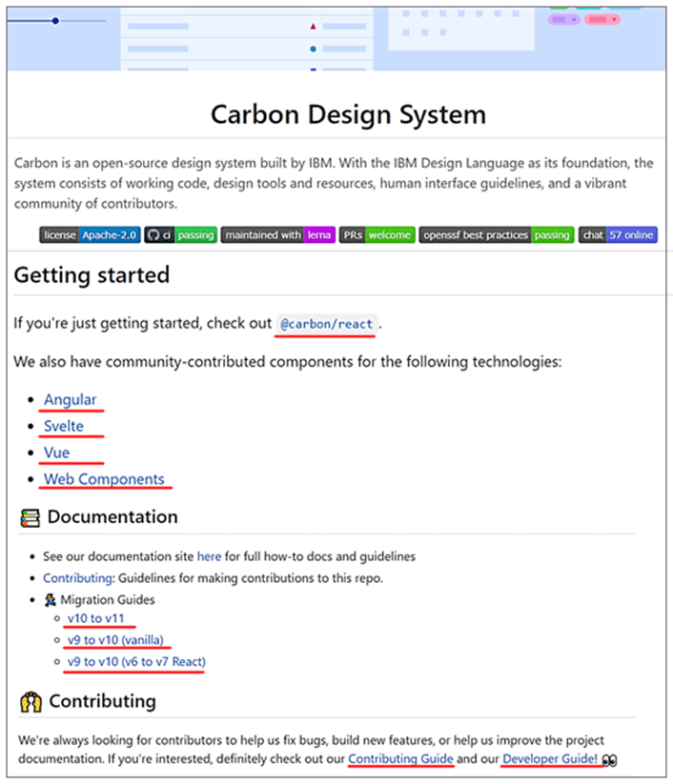This screenshot has height=784, width=673.
Task: Click the emoji icon beside Contributing heading
Action: [31, 702]
